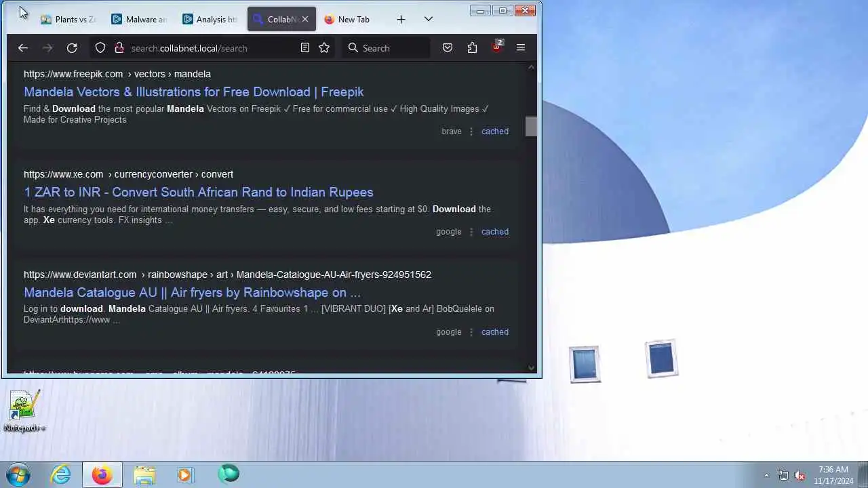The image size is (868, 488).
Task: Open 1 ZAR to INR result link
Action: [199, 192]
